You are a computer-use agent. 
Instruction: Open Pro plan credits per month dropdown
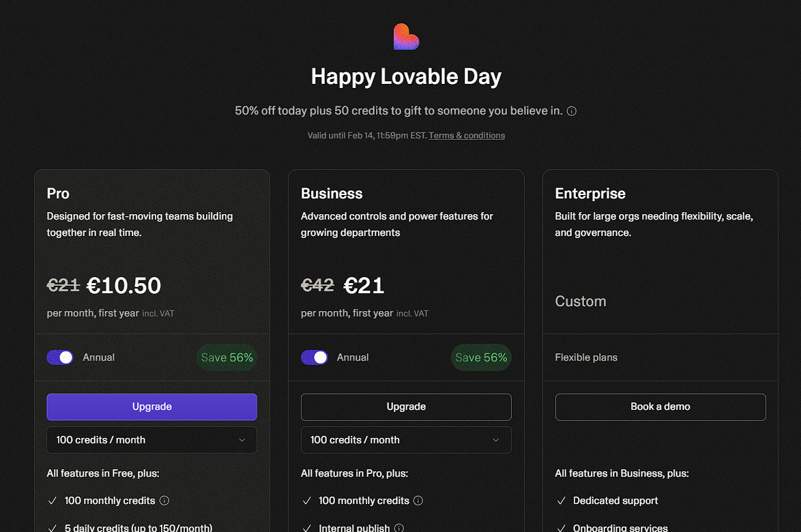(151, 440)
